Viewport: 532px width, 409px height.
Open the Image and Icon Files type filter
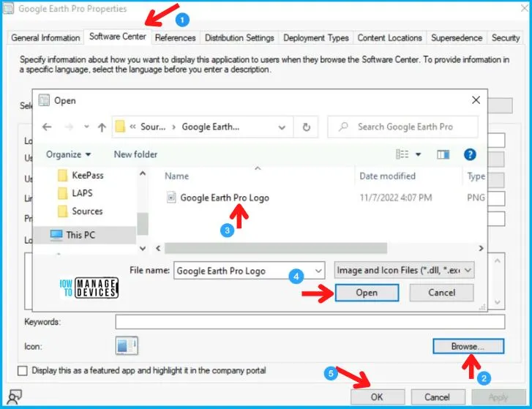[x=404, y=270]
